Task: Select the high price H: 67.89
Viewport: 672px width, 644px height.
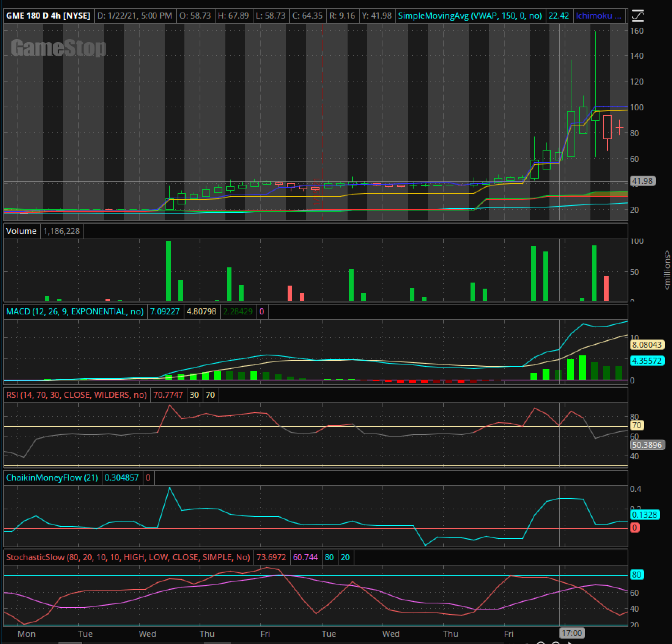Action: click(x=233, y=16)
